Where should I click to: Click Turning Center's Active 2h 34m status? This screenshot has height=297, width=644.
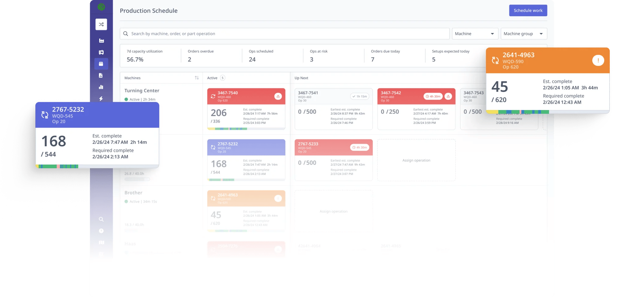pyautogui.click(x=140, y=99)
